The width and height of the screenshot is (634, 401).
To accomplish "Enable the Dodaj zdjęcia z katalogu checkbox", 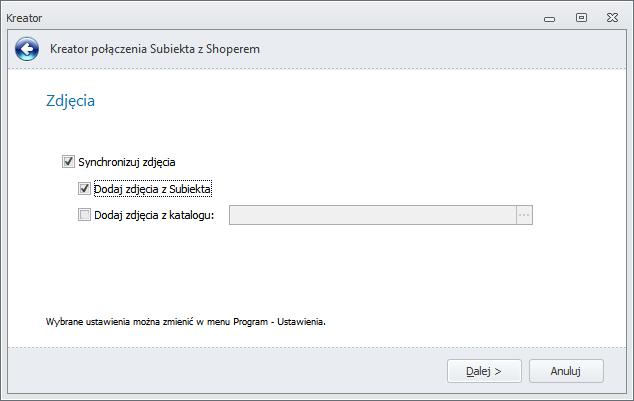I will (x=84, y=215).
